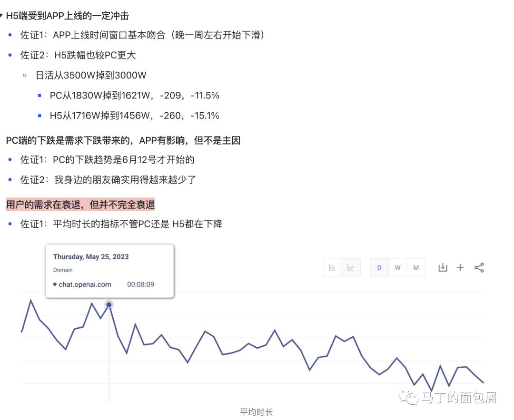Click the highlighted heading 用户的需求在衰退
Viewport: 514px width, 420px height.
(x=80, y=205)
